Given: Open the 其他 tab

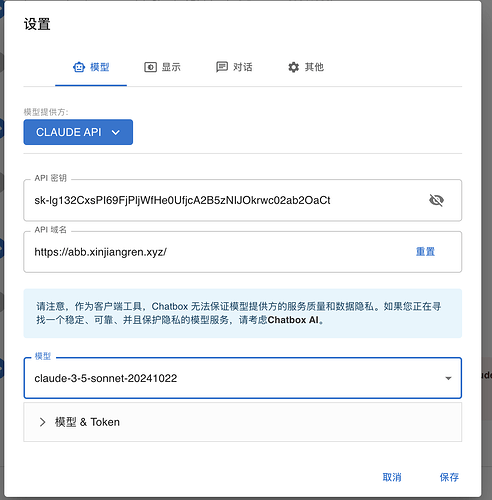Looking at the screenshot, I should click(x=306, y=67).
